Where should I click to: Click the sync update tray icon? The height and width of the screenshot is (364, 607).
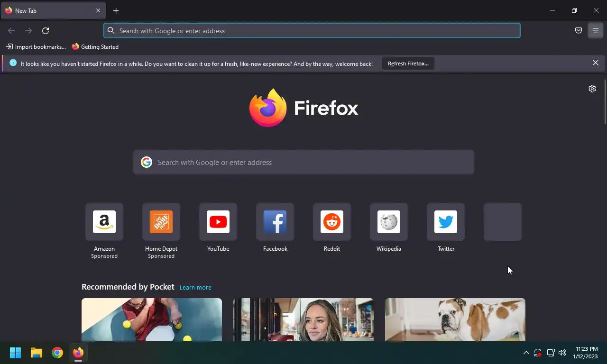(x=538, y=353)
